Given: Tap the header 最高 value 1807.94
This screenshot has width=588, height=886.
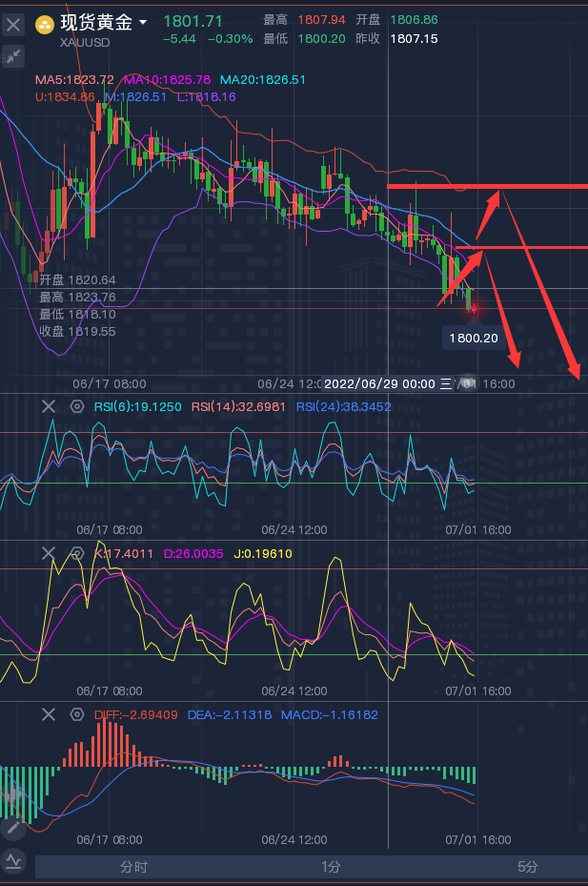Looking at the screenshot, I should click(321, 20).
